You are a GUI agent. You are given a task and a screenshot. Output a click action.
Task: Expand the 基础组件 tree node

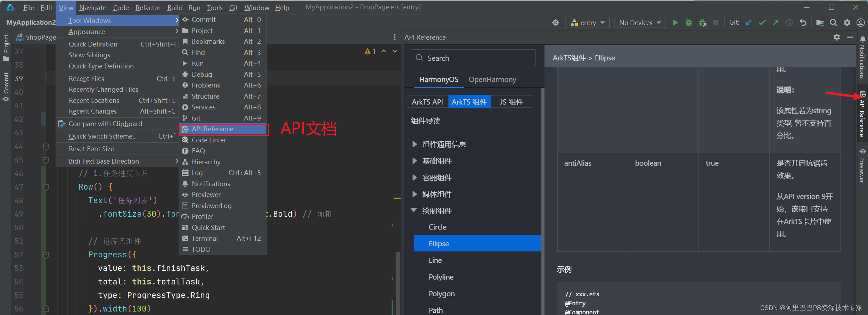pyautogui.click(x=414, y=161)
